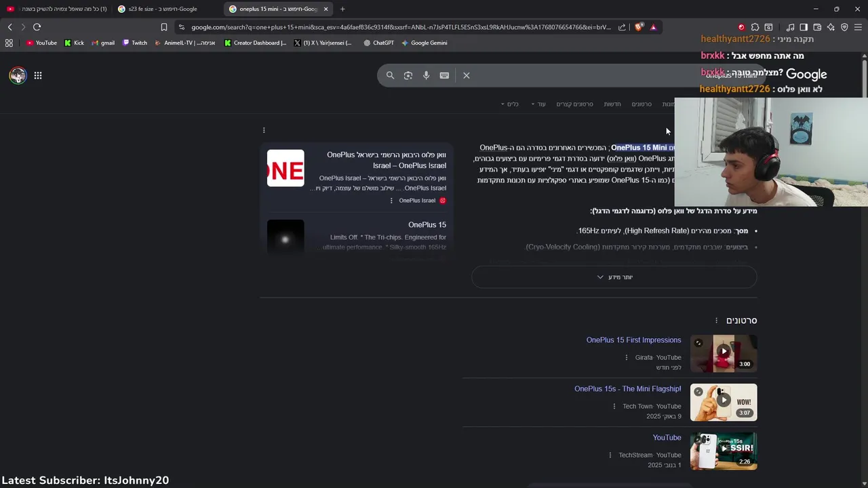This screenshot has height=488, width=868.
Task: Open the X Yair sensei bookmark
Action: click(323, 43)
